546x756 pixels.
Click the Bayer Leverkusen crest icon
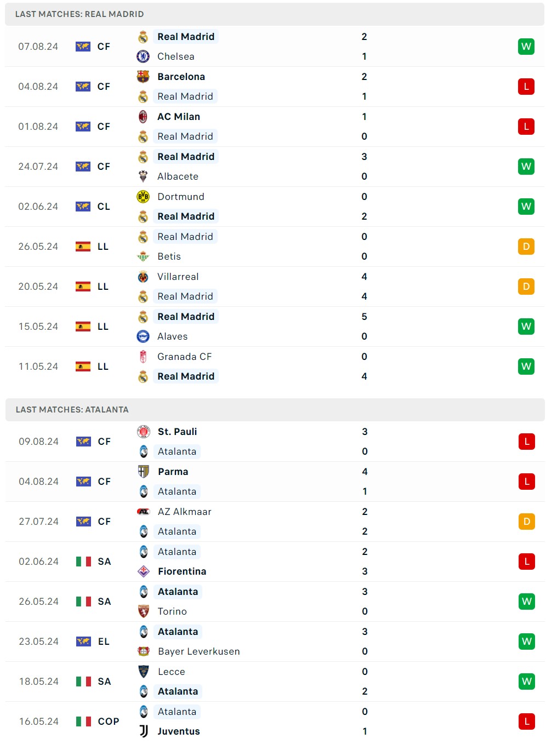(x=144, y=651)
